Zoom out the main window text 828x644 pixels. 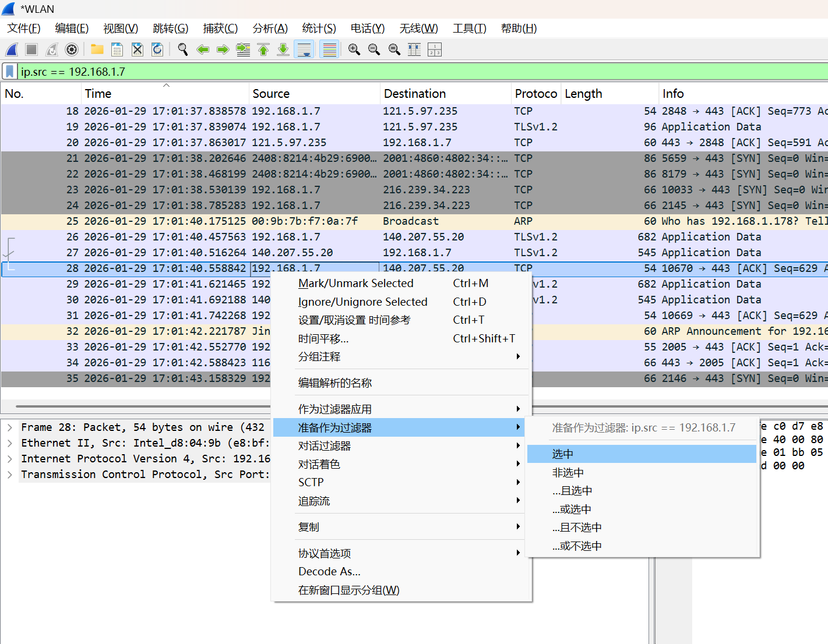click(374, 49)
